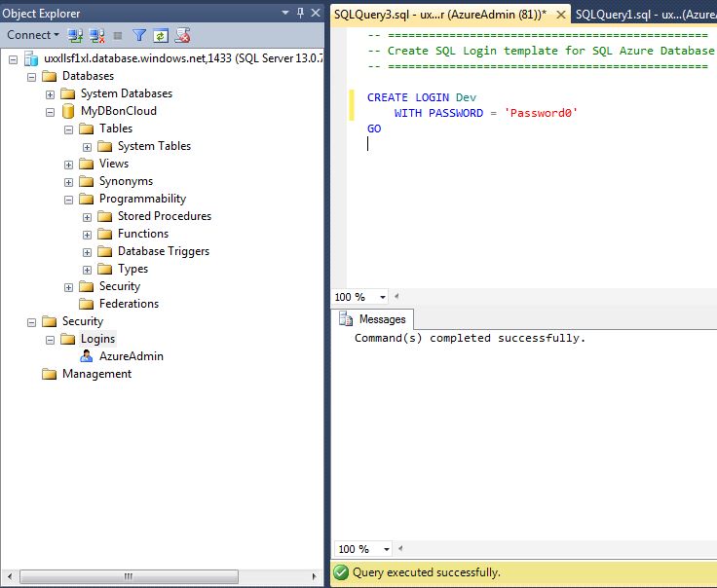717x588 pixels.
Task: Select the server icon for uxxllsf1xl.database.windows.net
Action: pyautogui.click(x=31, y=59)
